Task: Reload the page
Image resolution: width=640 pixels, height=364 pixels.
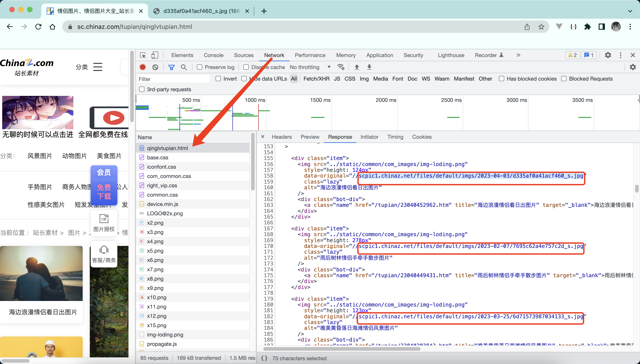Action: [38, 26]
